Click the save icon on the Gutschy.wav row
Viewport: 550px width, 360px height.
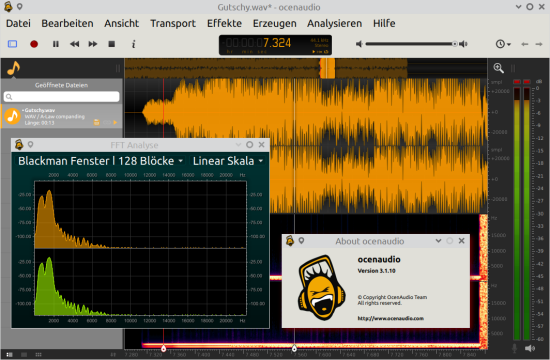pos(96,122)
